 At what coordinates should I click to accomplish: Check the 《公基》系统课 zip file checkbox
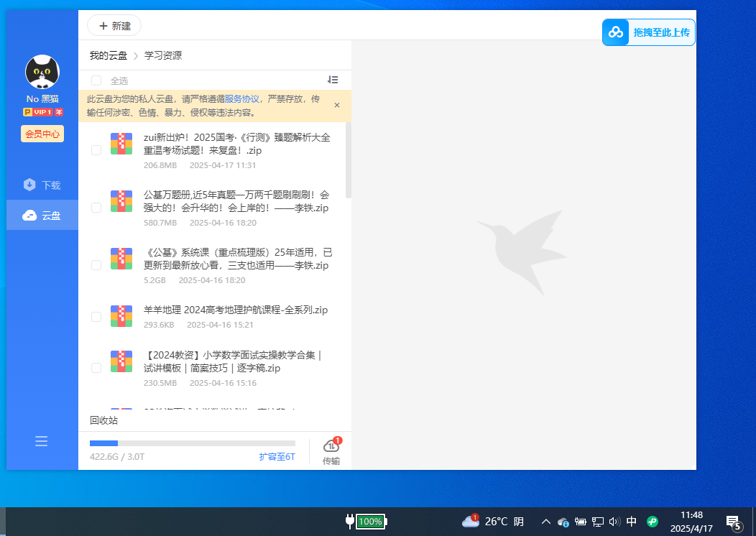(x=96, y=265)
